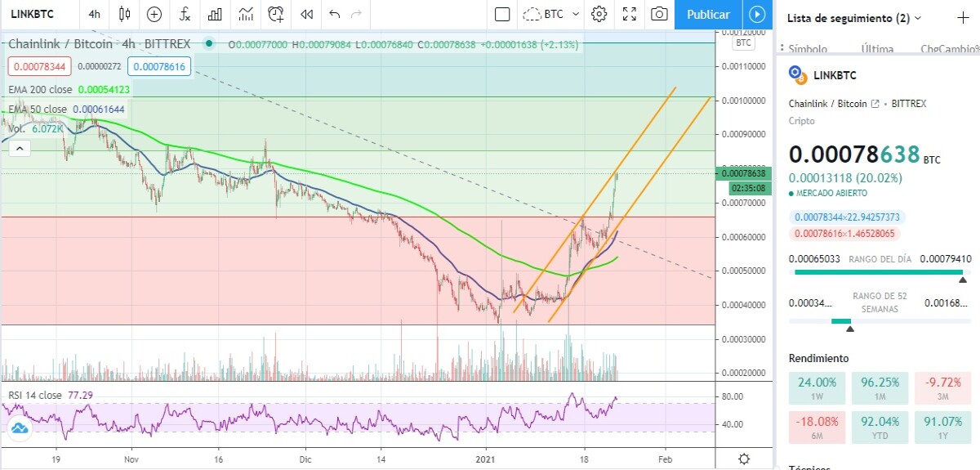Take a chart snapshot with camera icon
This screenshot has height=470, width=980.
(659, 14)
